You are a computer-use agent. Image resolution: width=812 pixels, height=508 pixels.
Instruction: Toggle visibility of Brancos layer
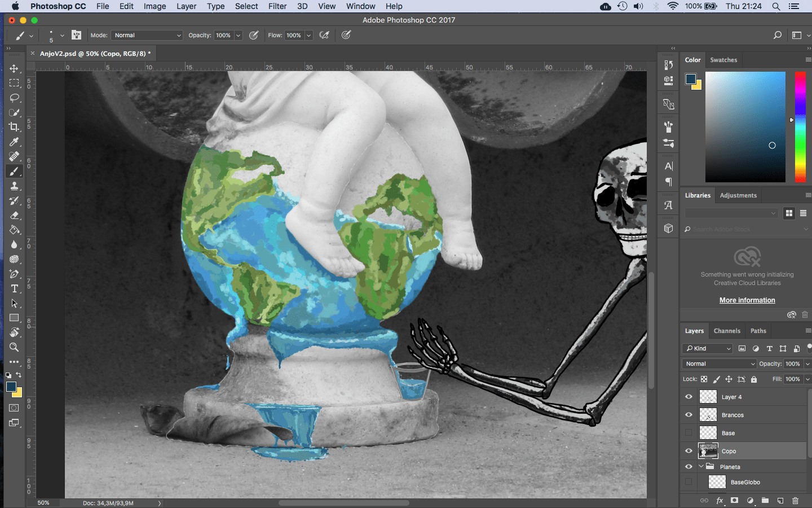[x=689, y=415]
